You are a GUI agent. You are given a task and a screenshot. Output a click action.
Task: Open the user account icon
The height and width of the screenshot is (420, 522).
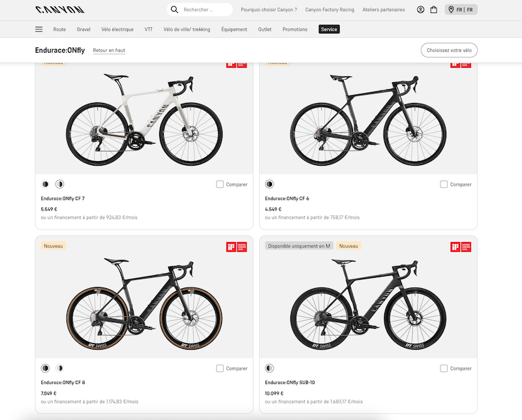[421, 10]
